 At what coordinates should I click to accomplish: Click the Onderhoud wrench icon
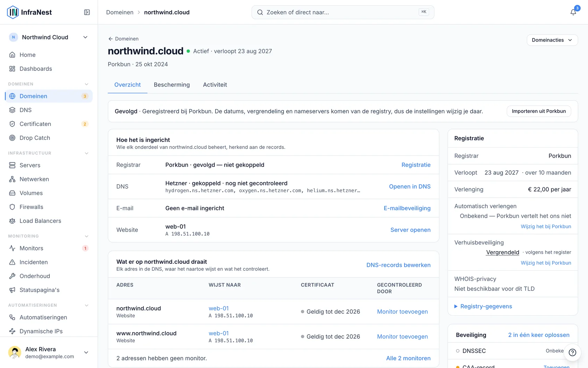tap(12, 276)
